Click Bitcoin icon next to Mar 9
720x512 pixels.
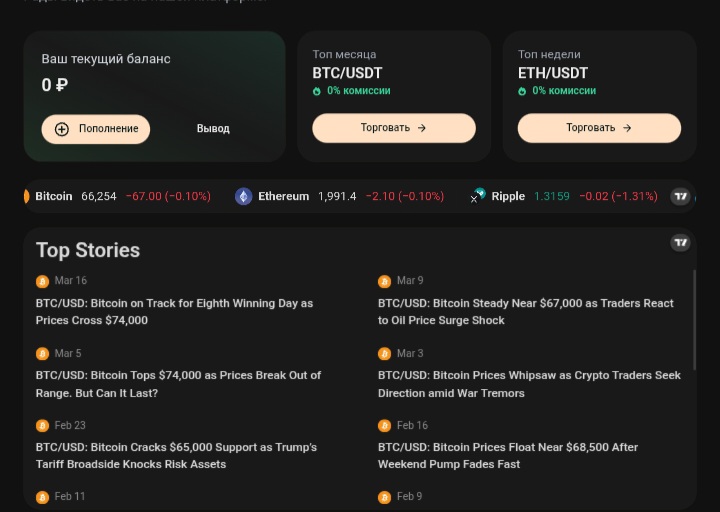(x=384, y=282)
